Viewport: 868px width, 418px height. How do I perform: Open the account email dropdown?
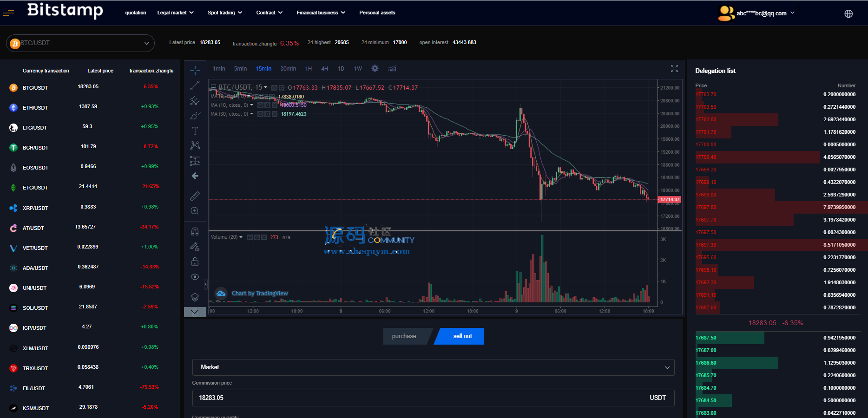tap(765, 13)
